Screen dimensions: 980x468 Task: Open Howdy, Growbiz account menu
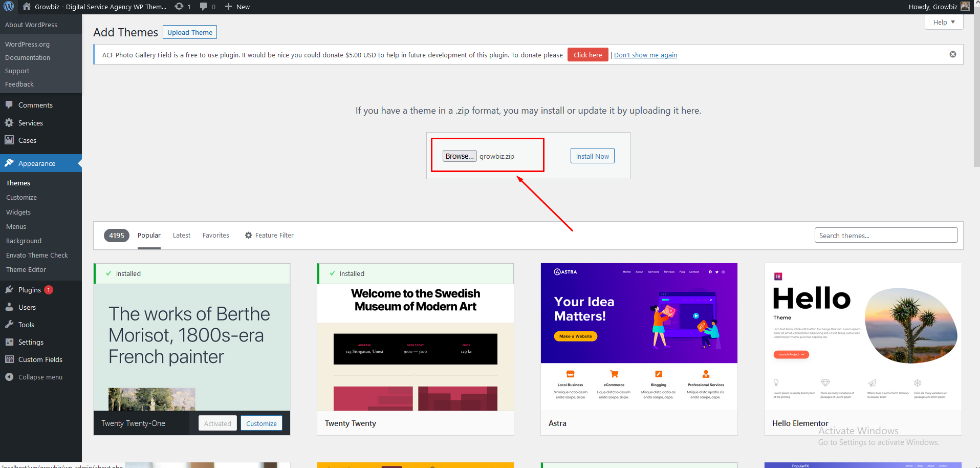(939, 7)
